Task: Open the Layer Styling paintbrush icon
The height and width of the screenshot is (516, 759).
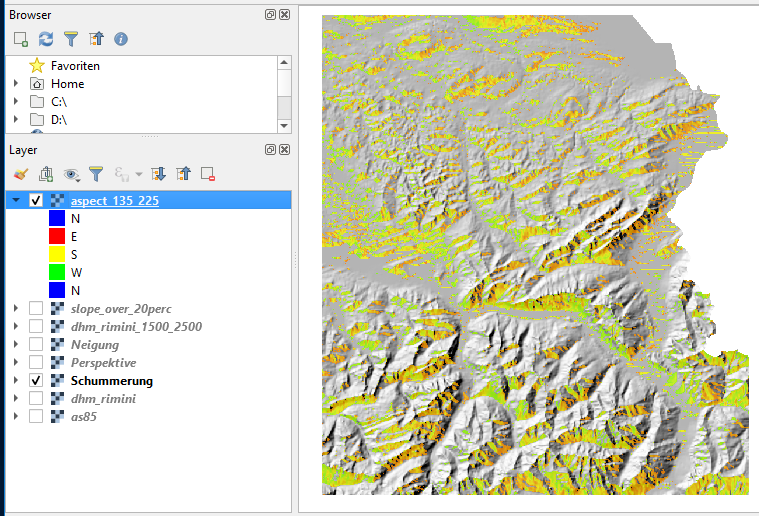Action: tap(20, 174)
